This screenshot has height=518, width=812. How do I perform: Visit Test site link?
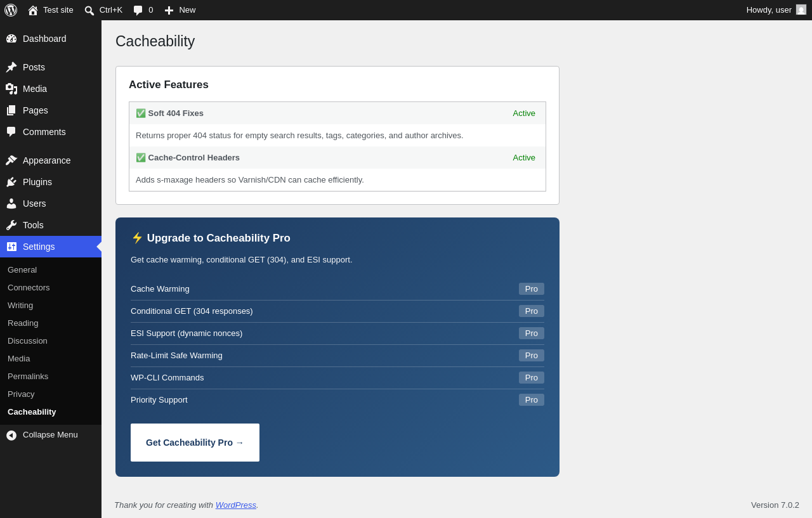[x=51, y=10]
